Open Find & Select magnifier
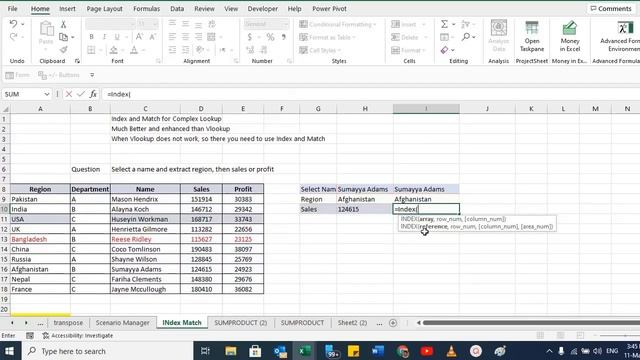Image resolution: width=640 pixels, height=360 pixels. 467,37
